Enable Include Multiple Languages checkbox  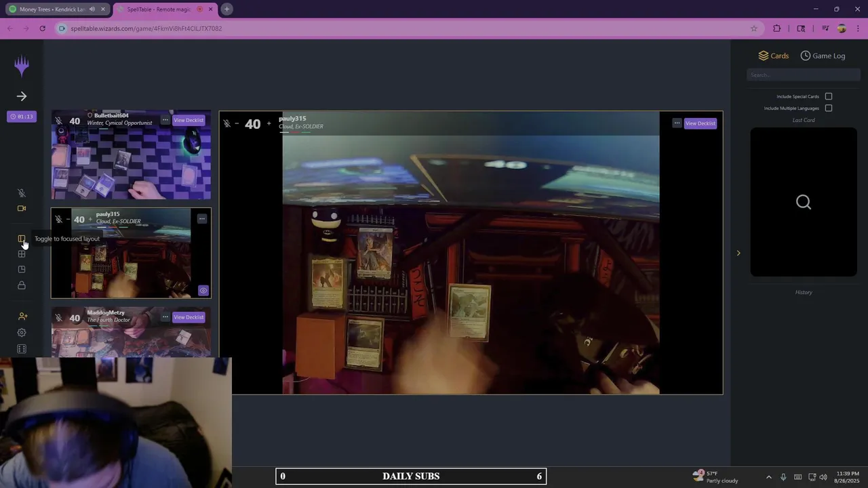click(829, 108)
